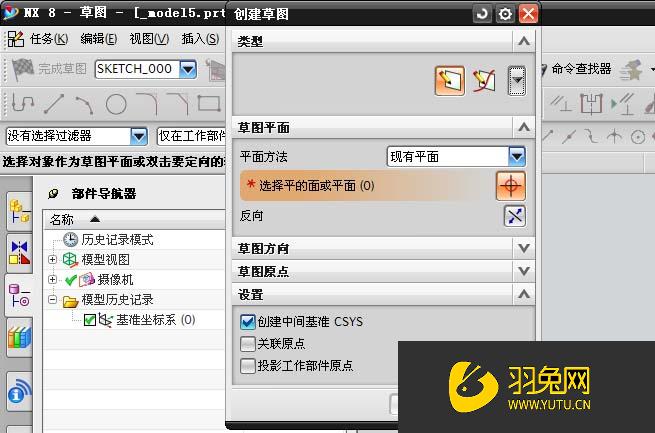Open the 编辑(E) menu
Screen dimensions: 655x433
point(99,39)
